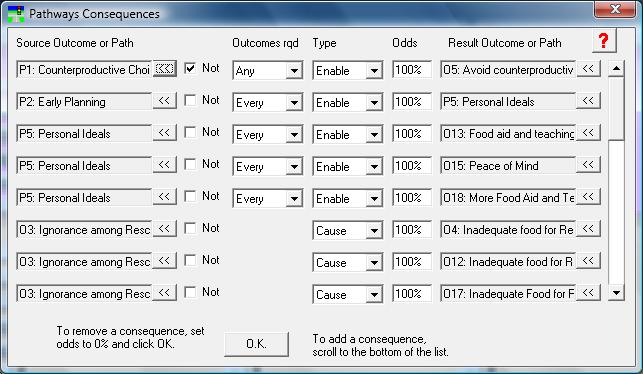Open the Any outcomes-required dropdown in first row

point(267,71)
